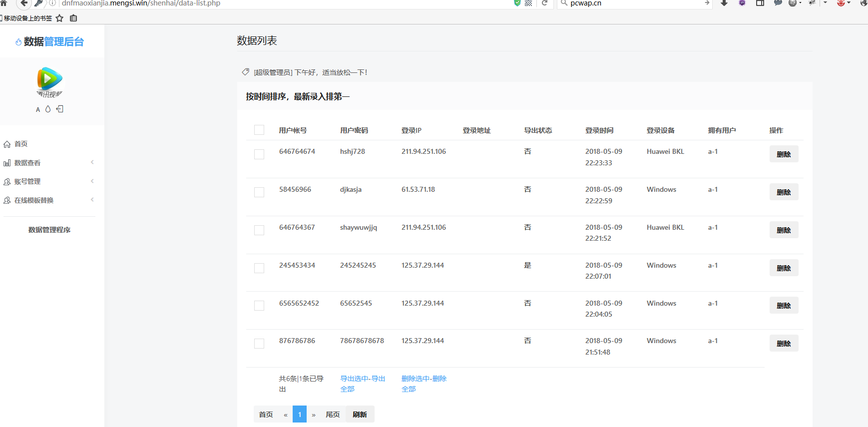Go to 首页 in pagination
Image resolution: width=868 pixels, height=427 pixels.
(266, 415)
